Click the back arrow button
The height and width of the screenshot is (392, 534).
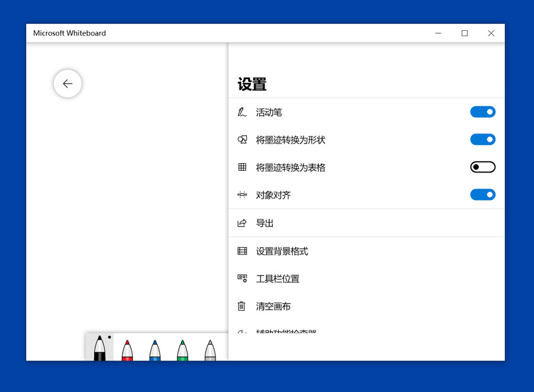coord(68,84)
